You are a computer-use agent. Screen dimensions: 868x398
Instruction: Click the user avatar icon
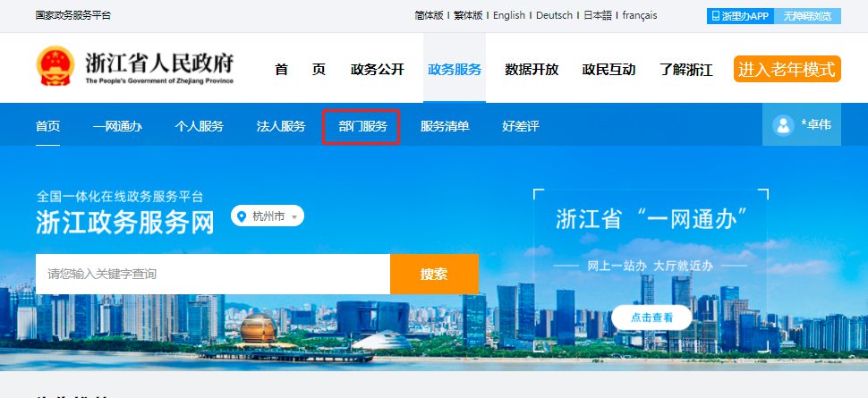783,125
